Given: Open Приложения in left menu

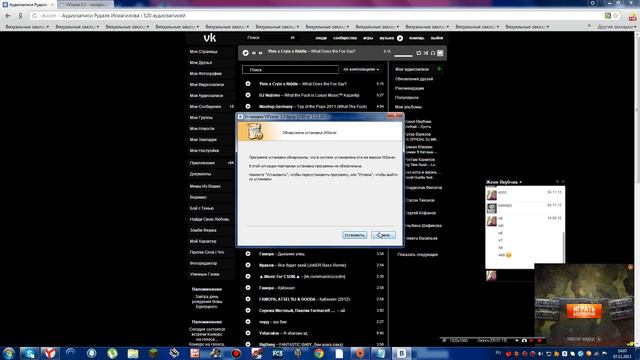Looking at the screenshot, I should (x=202, y=163).
